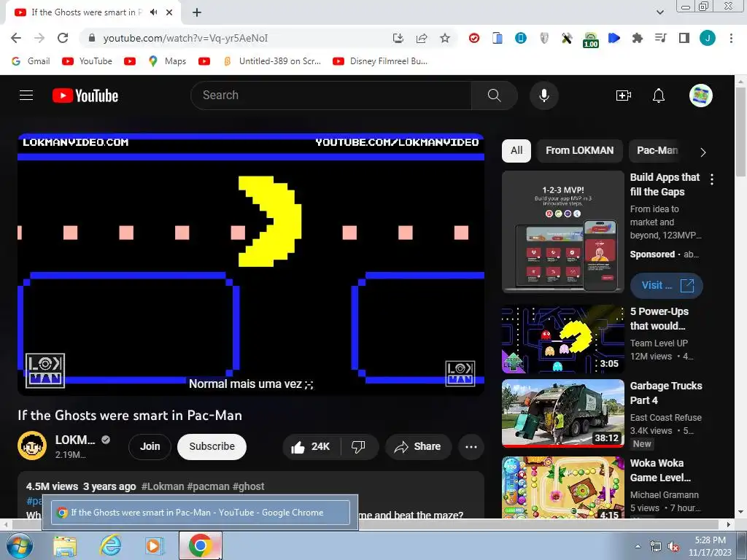Go to the YouTube home logo
The height and width of the screenshot is (560, 747).
pos(85,96)
